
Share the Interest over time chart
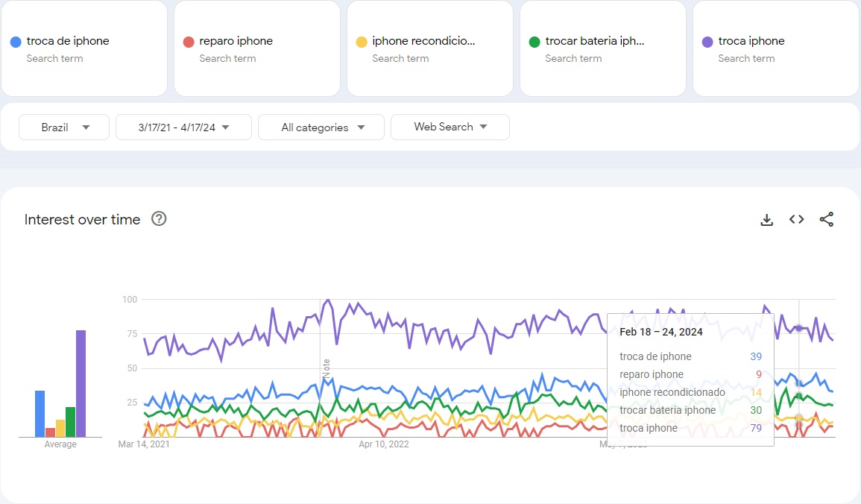826,220
